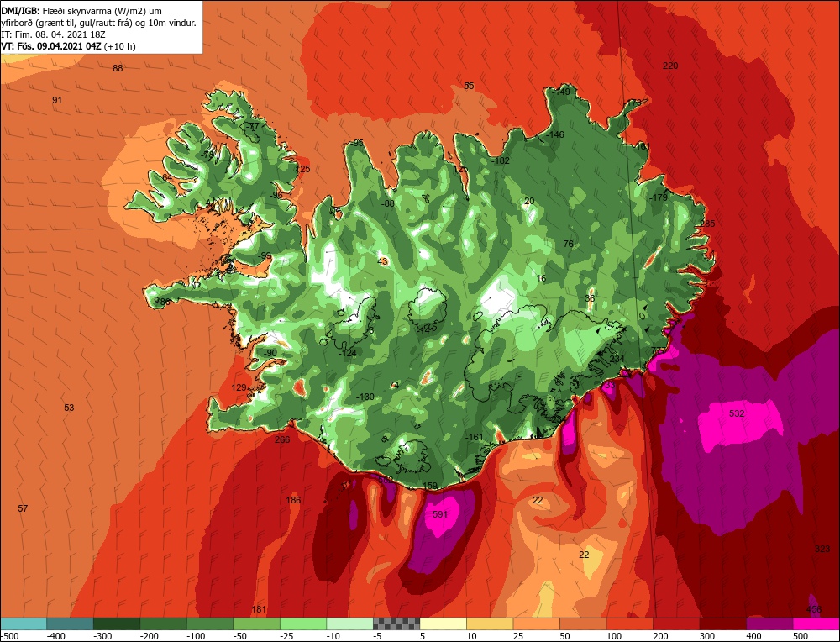The width and height of the screenshot is (840, 642).
Task: Click the -141 value on the central glacier
Action: coord(426,330)
